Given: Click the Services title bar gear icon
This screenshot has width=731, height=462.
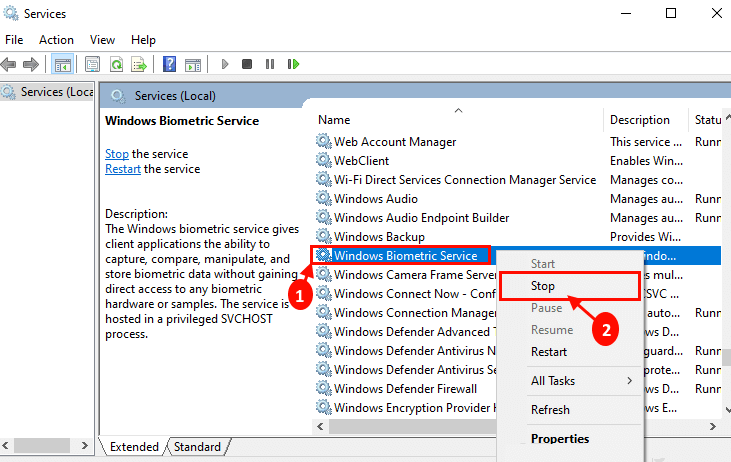Looking at the screenshot, I should click(x=11, y=13).
